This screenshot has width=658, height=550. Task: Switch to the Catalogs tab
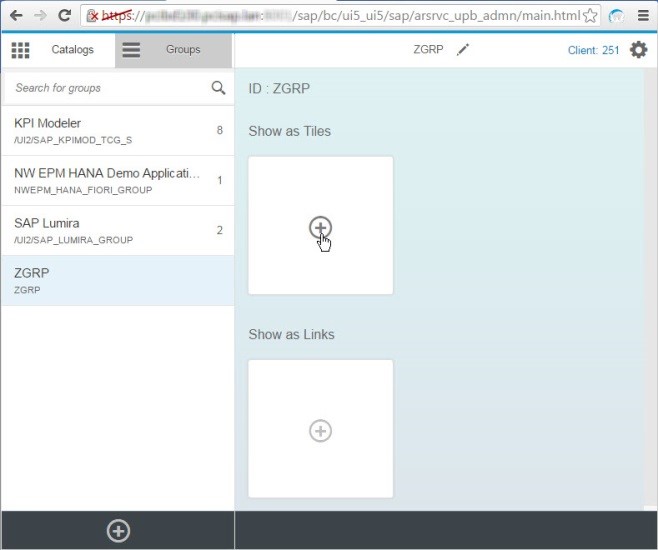pyautogui.click(x=72, y=50)
